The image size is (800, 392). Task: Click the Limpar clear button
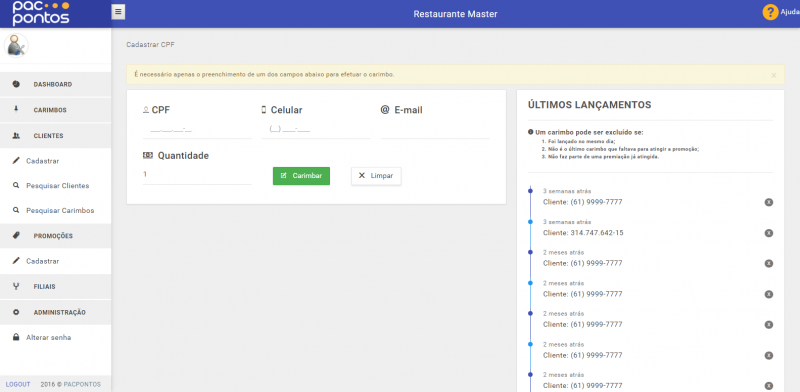coord(376,176)
